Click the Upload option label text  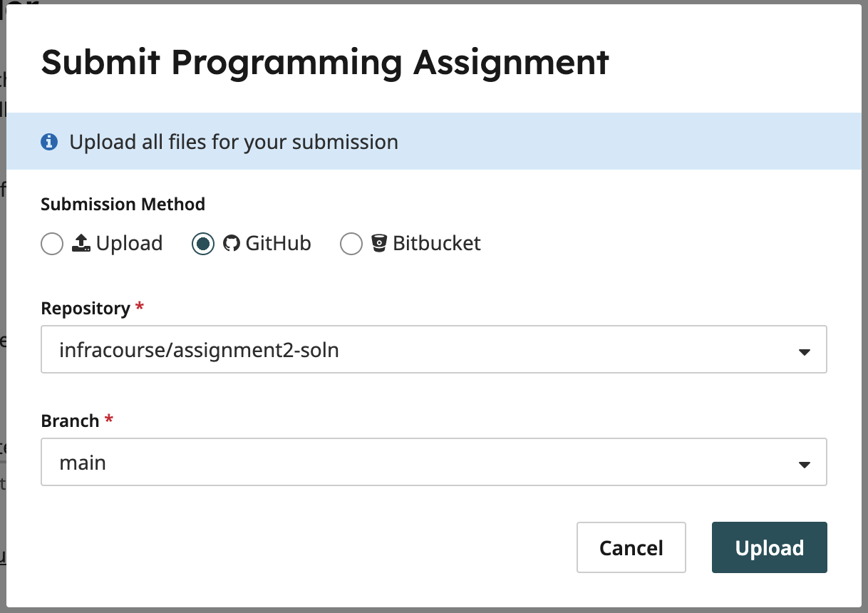coord(129,244)
